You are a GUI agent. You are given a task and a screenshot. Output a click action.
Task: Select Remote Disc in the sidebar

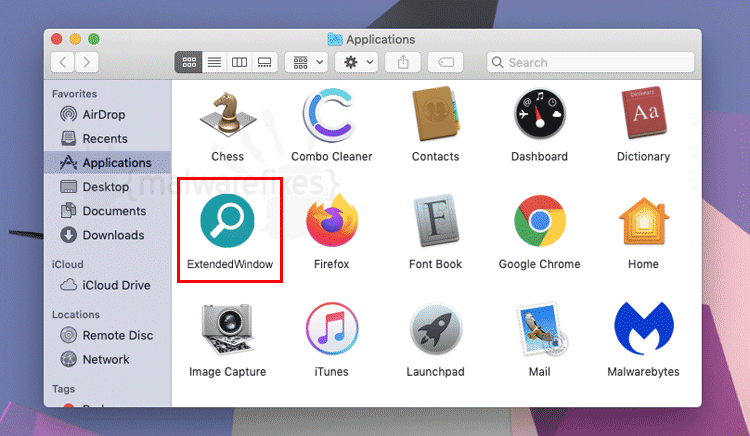tap(108, 335)
